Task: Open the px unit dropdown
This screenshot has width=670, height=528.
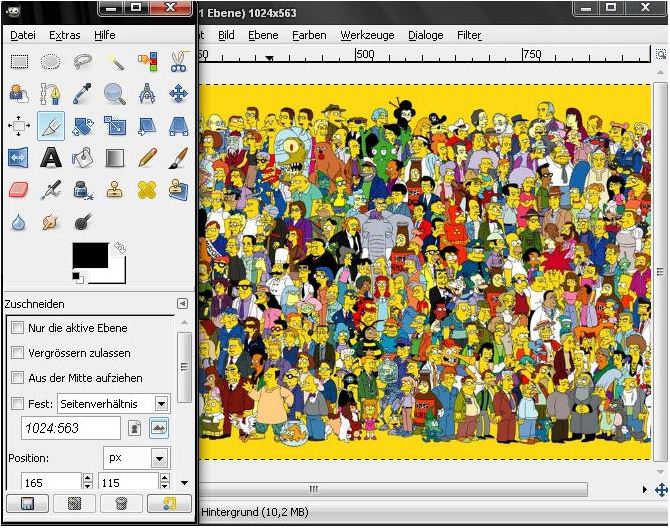Action: click(x=159, y=459)
